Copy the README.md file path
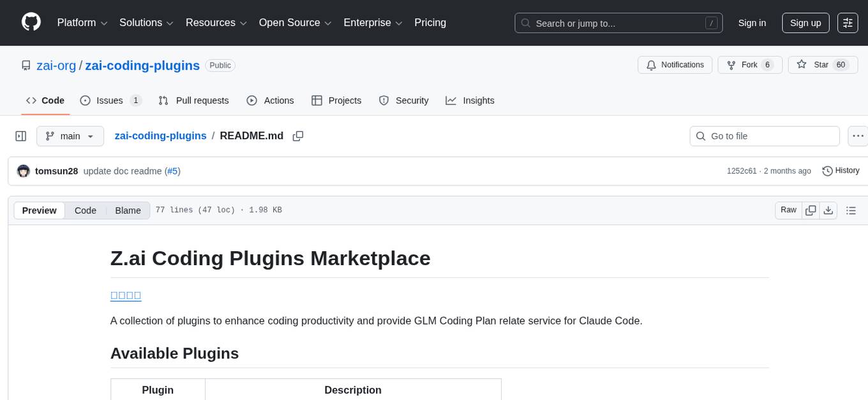868x400 pixels. tap(297, 136)
